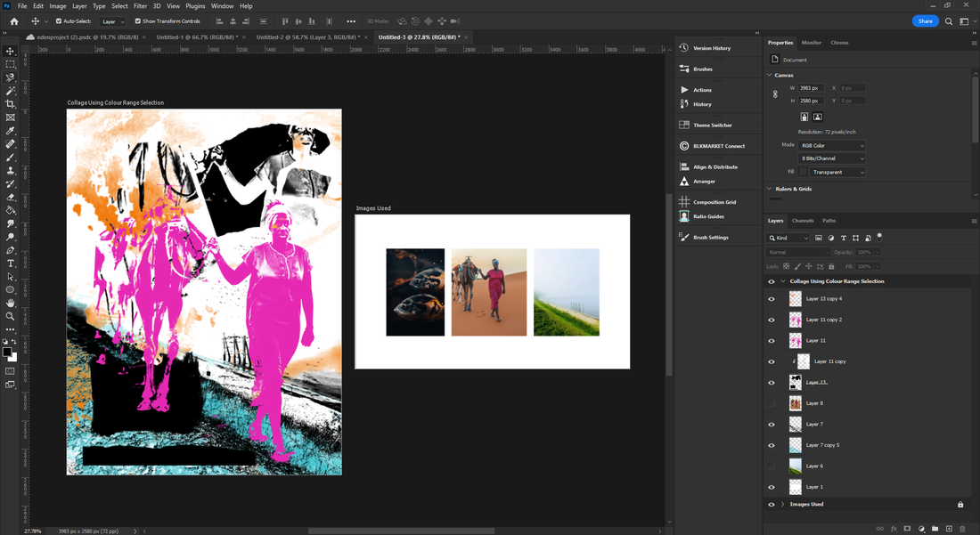Collapse the Collage Using Colour Range Selection group
Image resolution: width=980 pixels, height=535 pixels.
[x=782, y=281]
